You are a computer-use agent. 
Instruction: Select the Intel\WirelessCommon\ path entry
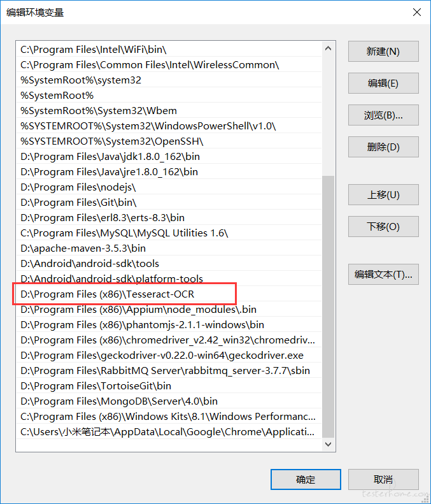tap(169, 64)
